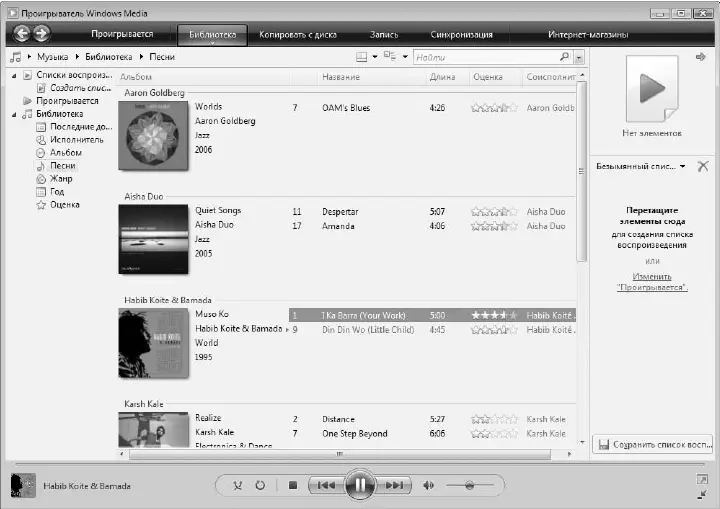Open the Проигрывается tab
This screenshot has width=720, height=509.
coord(122,34)
